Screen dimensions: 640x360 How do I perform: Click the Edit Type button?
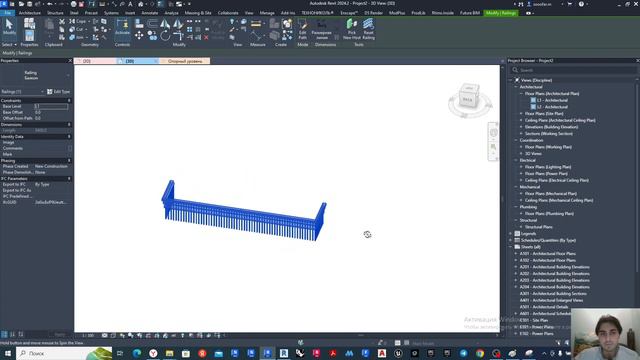tap(59, 92)
